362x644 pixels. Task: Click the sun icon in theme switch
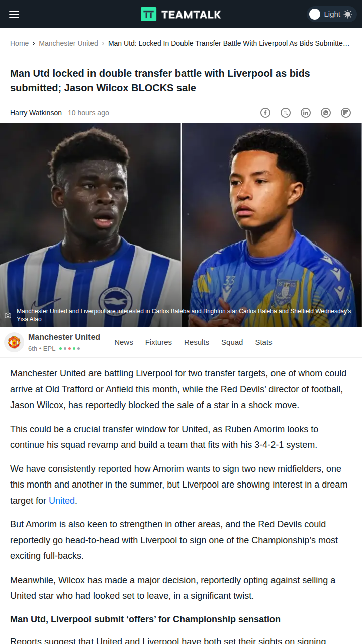348,14
